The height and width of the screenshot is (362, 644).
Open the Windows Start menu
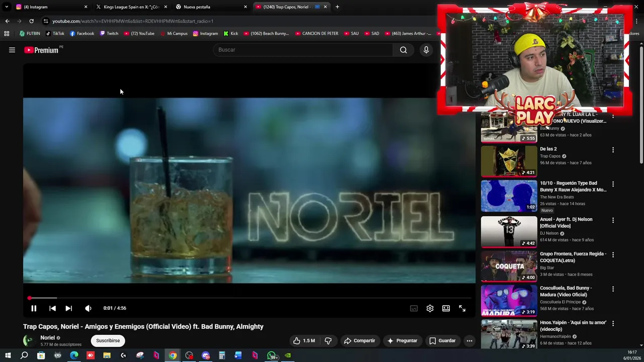coord(8,355)
